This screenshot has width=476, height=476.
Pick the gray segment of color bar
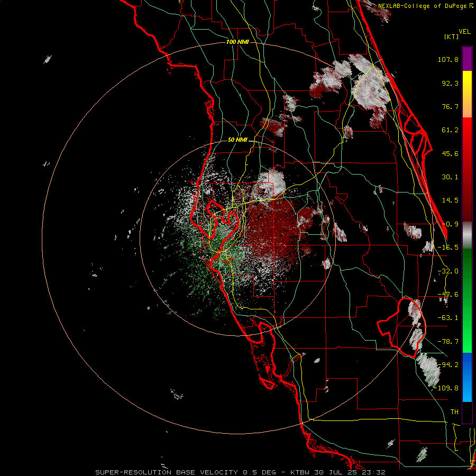pos(467,235)
